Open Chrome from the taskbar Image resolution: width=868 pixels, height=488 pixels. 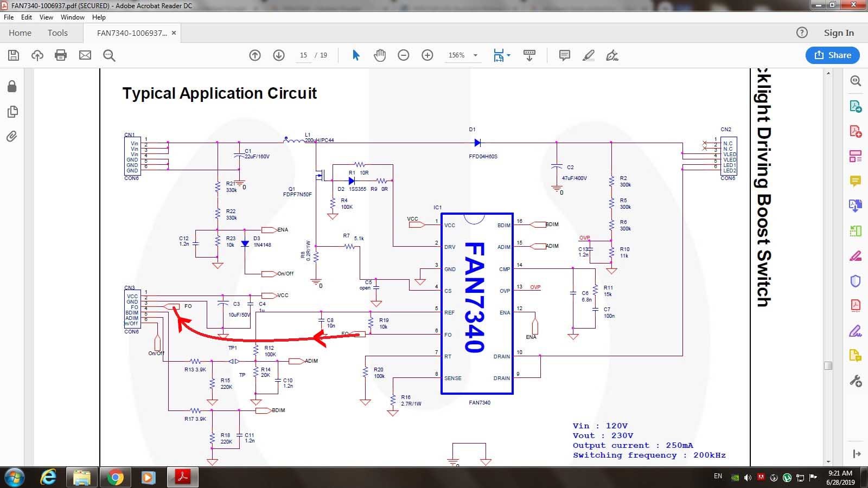point(115,477)
